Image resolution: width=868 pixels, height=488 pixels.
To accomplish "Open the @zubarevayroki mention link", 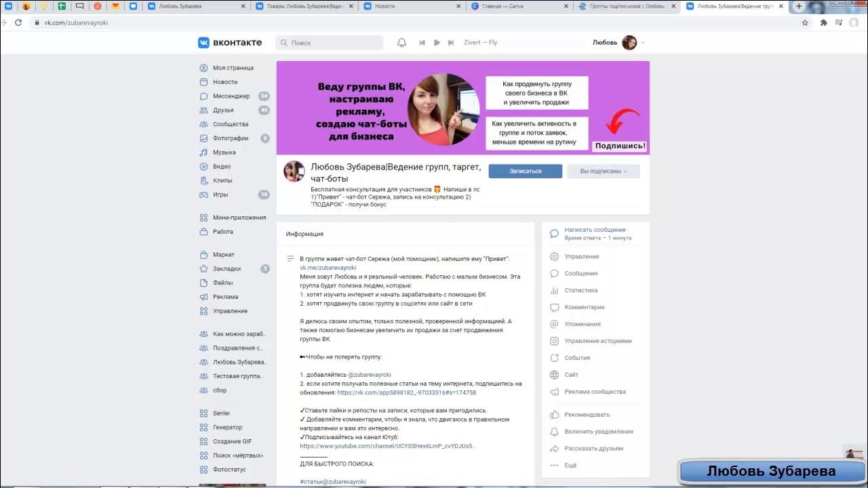I will pos(370,375).
